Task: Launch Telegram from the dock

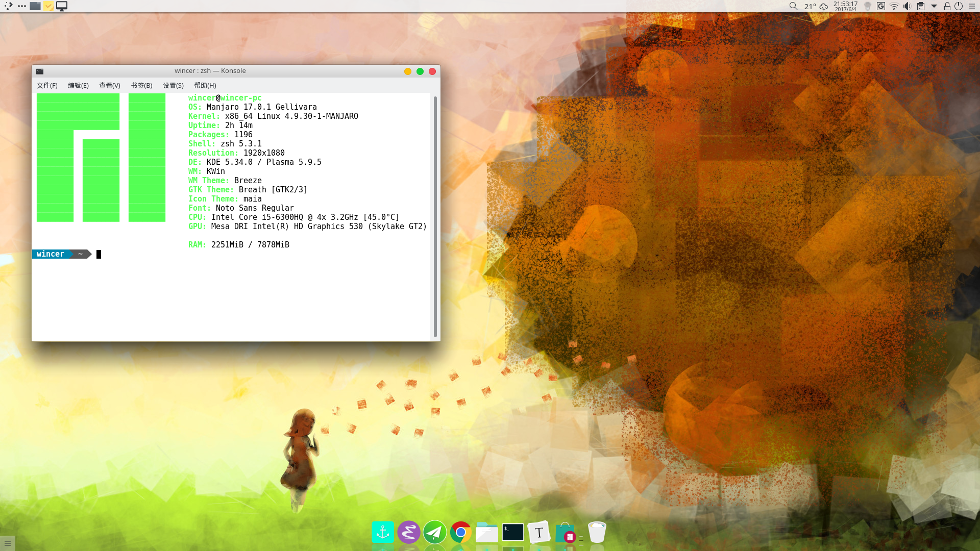Action: (x=435, y=533)
